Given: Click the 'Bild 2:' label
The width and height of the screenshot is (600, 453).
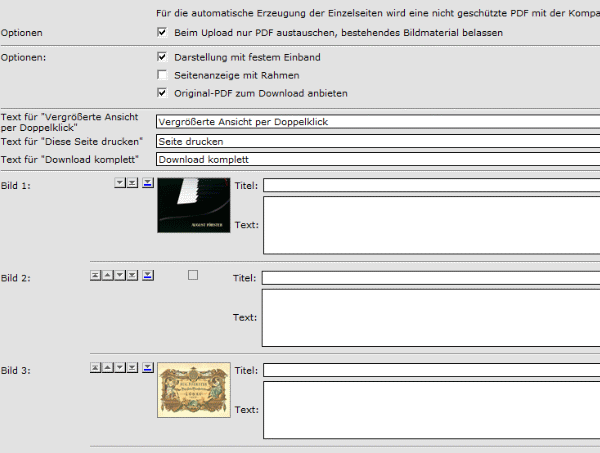Looking at the screenshot, I should point(16,278).
